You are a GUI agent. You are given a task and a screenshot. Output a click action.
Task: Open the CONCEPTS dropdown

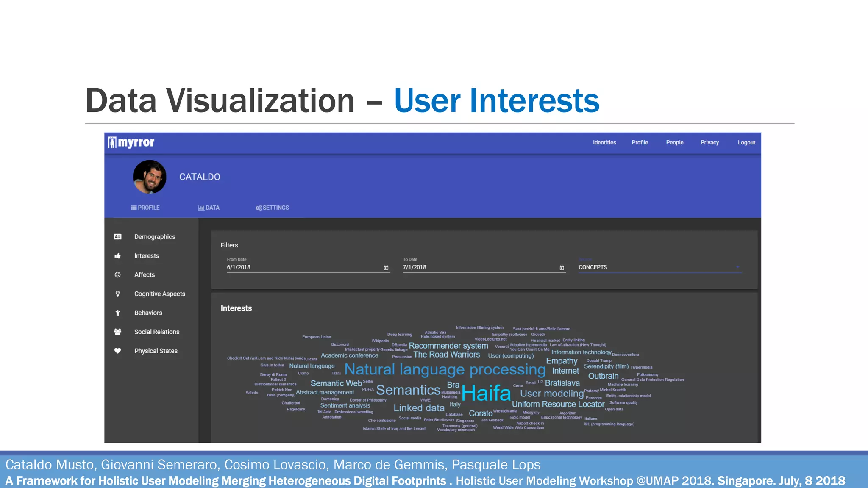tap(660, 267)
